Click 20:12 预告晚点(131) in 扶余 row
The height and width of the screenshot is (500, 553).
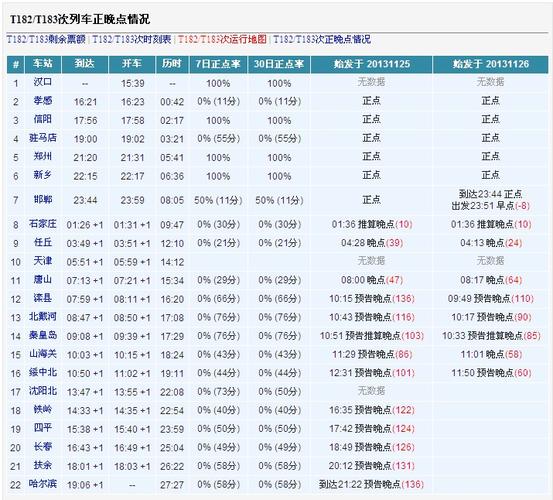(372, 465)
